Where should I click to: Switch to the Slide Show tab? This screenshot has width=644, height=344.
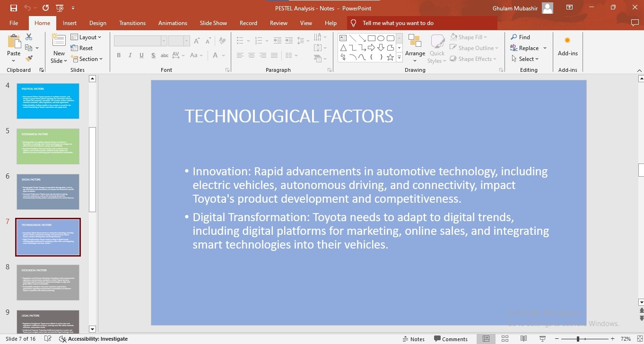coord(213,23)
